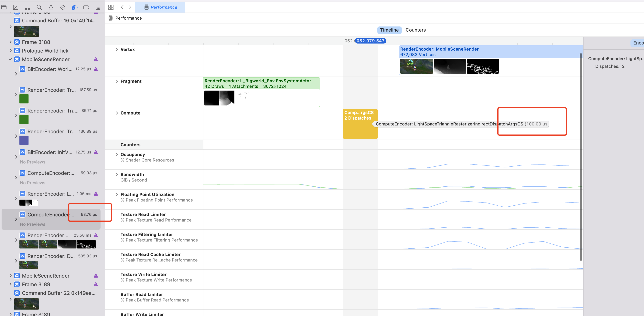The image size is (644, 316).
Task: Open the Source Control navigator icon
Action: 16,7
